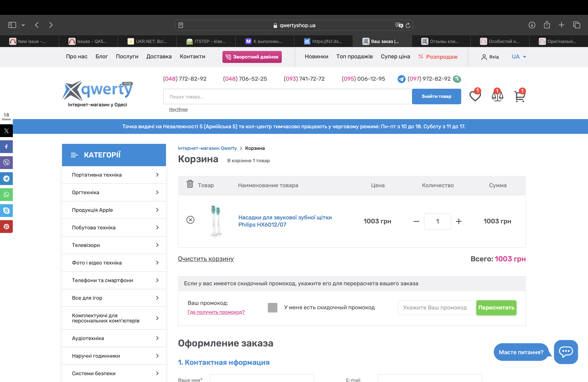
Task: Share the page via Telegram sidebar icon
Action: tap(6, 179)
